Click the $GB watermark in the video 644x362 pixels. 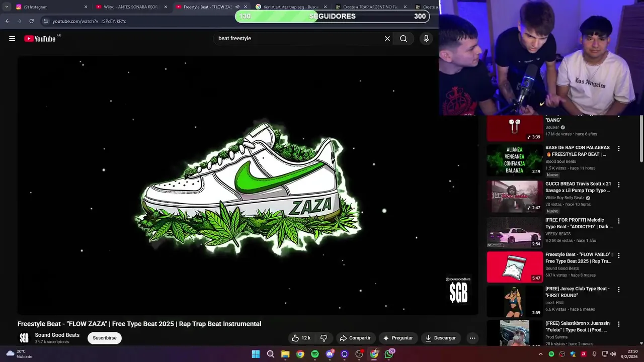click(458, 290)
